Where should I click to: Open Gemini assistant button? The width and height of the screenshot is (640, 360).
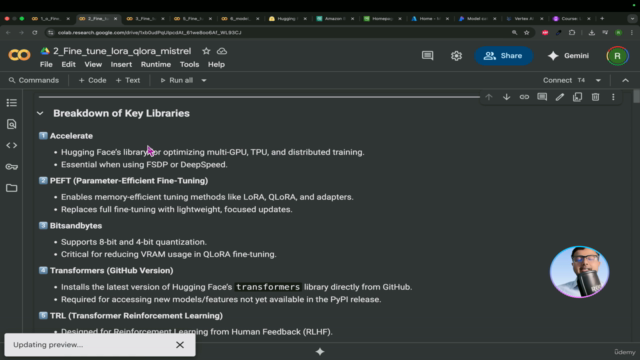pos(569,56)
